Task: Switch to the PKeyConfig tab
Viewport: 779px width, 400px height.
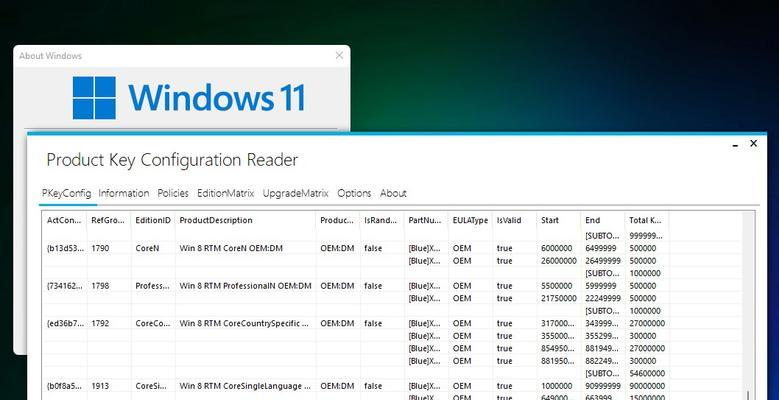Action: point(67,193)
